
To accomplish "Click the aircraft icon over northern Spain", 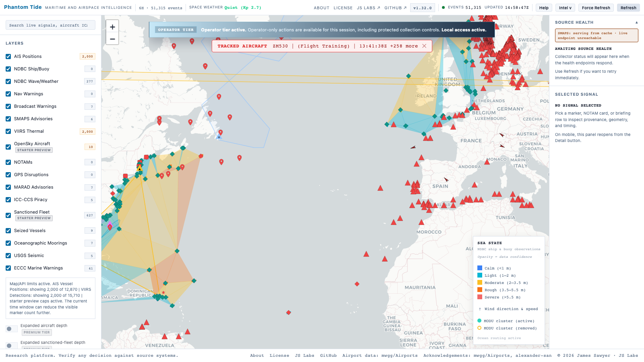I will click(446, 179).
